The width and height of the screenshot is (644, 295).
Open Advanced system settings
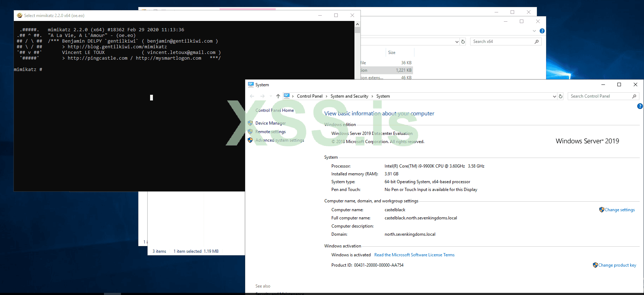tap(280, 140)
